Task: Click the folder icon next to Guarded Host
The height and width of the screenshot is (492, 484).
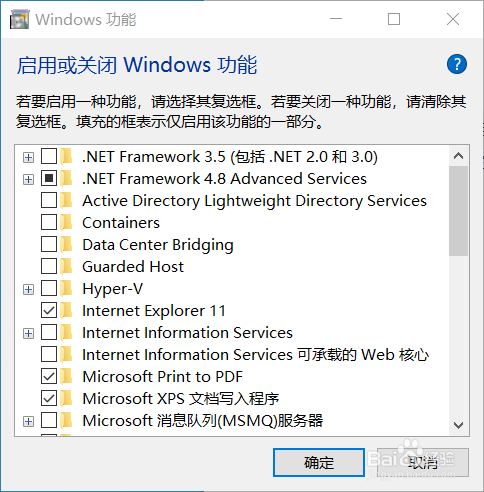Action: point(67,267)
